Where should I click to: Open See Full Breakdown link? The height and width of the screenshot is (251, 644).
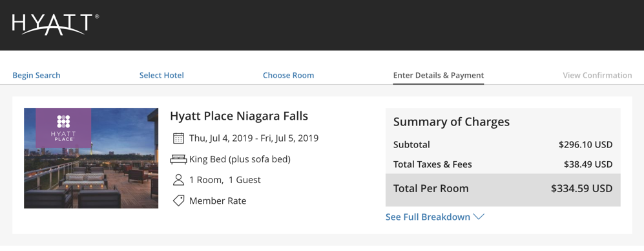(428, 217)
